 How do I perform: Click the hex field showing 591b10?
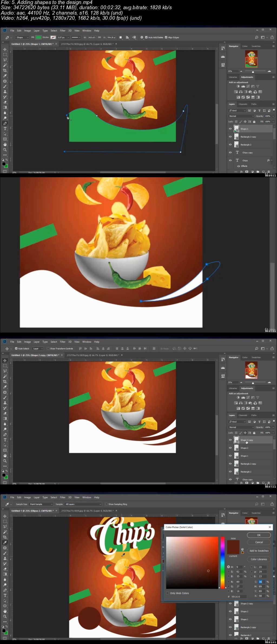point(239,597)
